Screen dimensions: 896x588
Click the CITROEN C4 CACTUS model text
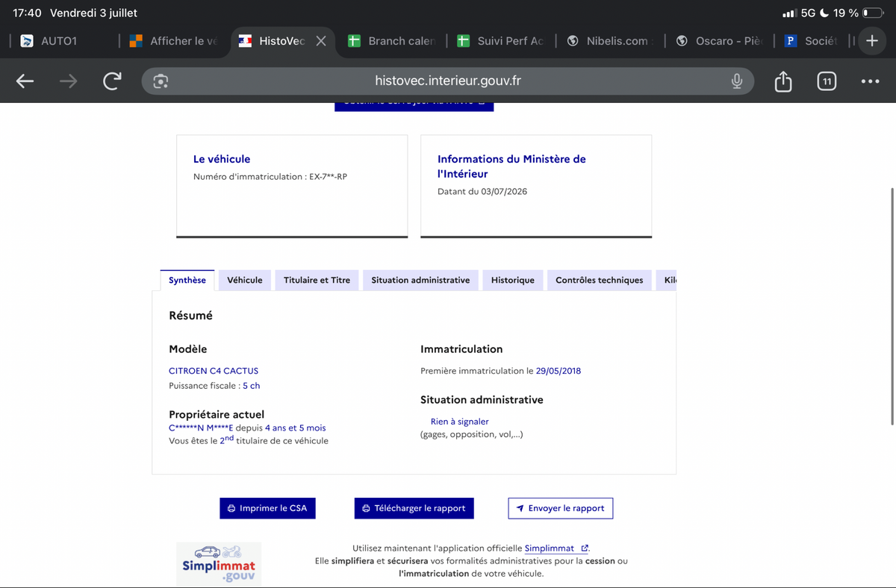coord(214,371)
